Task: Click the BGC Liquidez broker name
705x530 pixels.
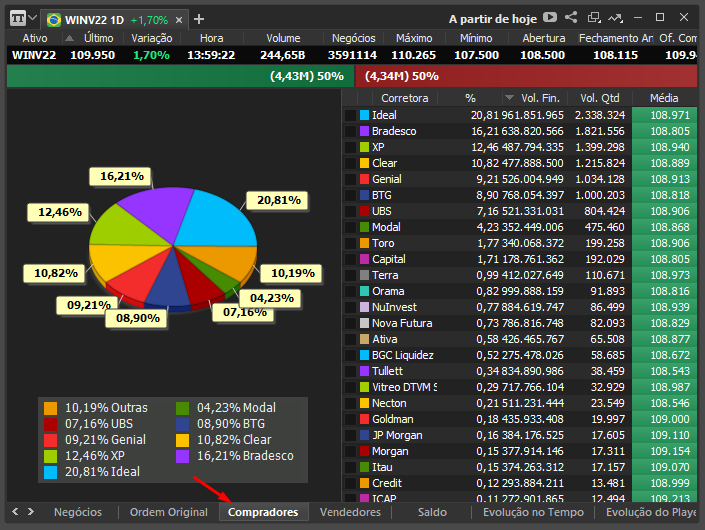Action: [x=402, y=355]
